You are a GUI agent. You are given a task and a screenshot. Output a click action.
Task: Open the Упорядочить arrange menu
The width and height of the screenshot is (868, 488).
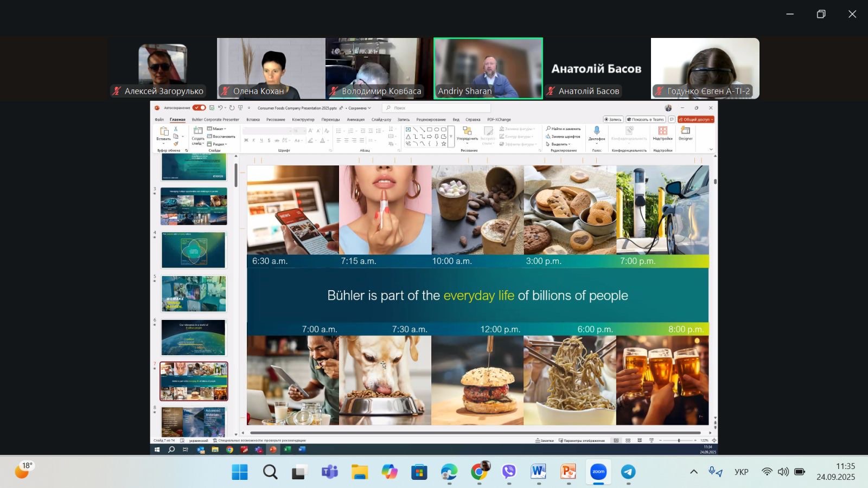[x=467, y=134]
